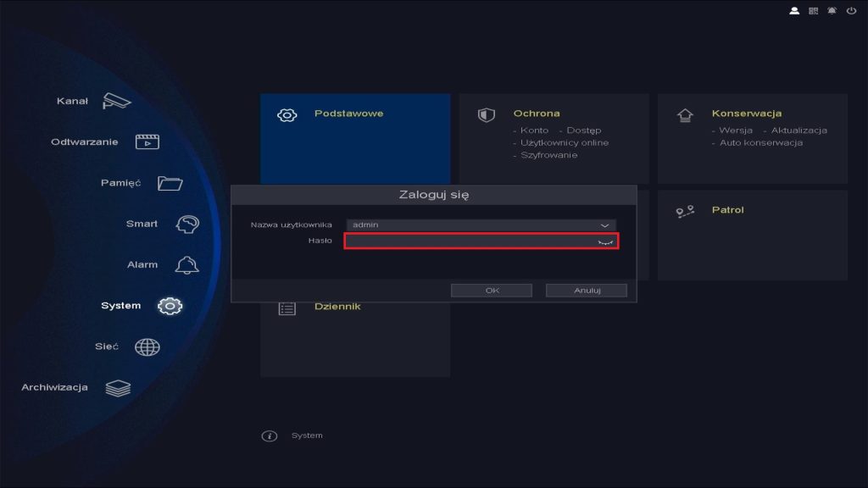The width and height of the screenshot is (868, 488).
Task: Open the Ochrona section
Action: (x=542, y=113)
